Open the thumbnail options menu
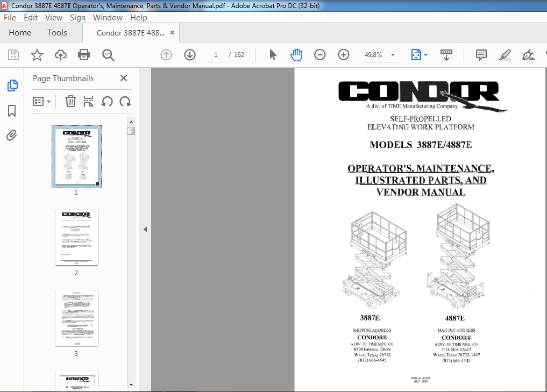The height and width of the screenshot is (392, 547). (x=41, y=102)
